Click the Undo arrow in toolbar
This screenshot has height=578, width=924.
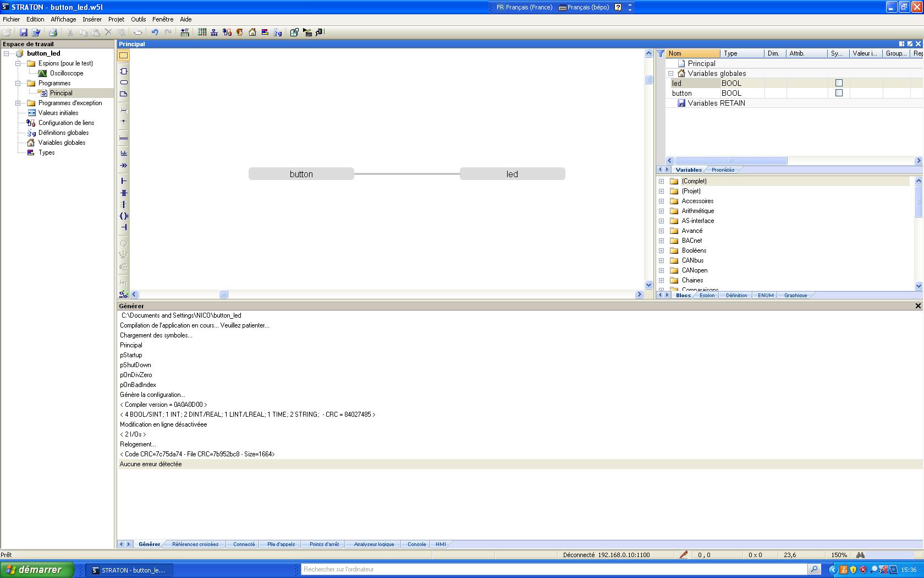click(x=155, y=32)
